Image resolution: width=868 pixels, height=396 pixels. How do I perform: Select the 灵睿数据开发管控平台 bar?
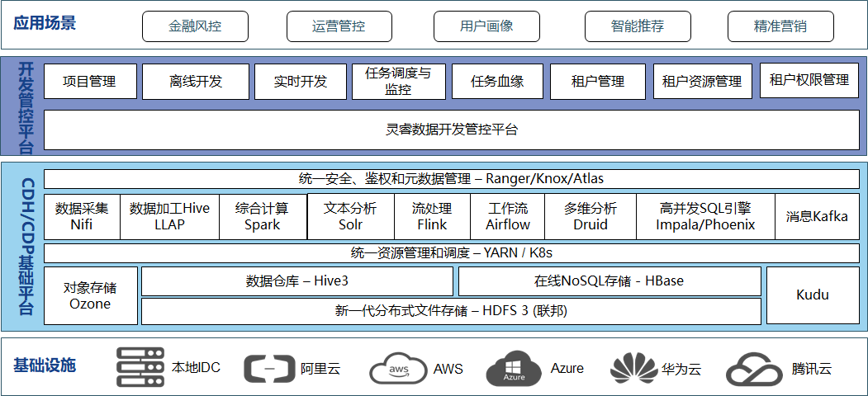coord(451,130)
